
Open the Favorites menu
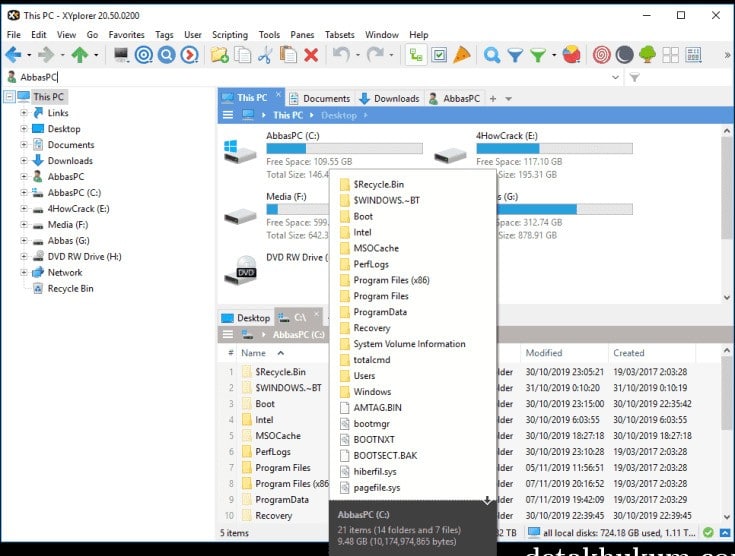(x=126, y=35)
